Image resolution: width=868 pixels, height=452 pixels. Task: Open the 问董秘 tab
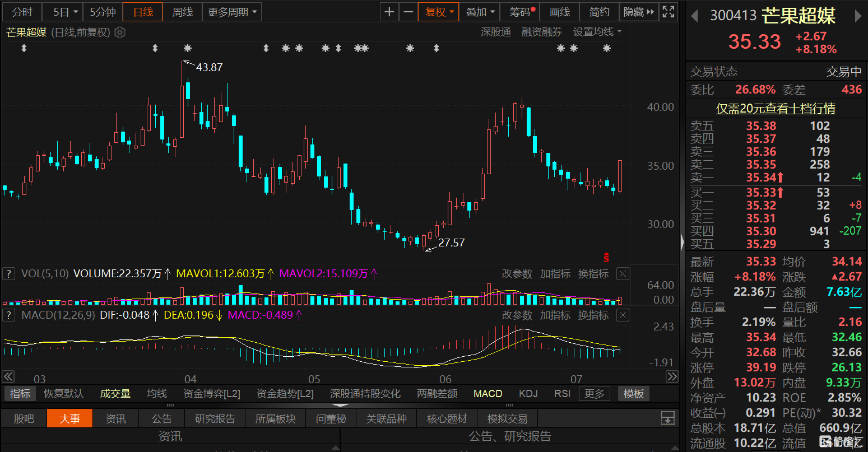331,418
